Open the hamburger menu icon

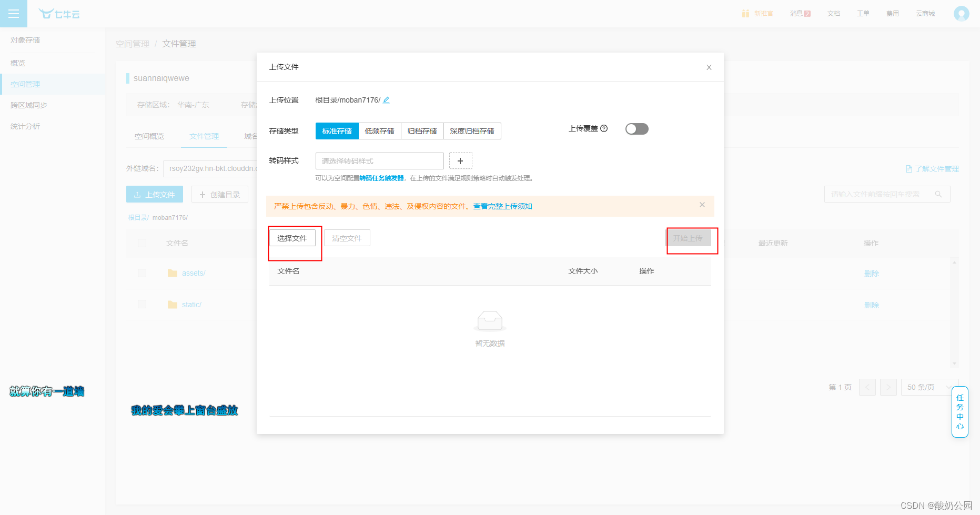tap(14, 14)
